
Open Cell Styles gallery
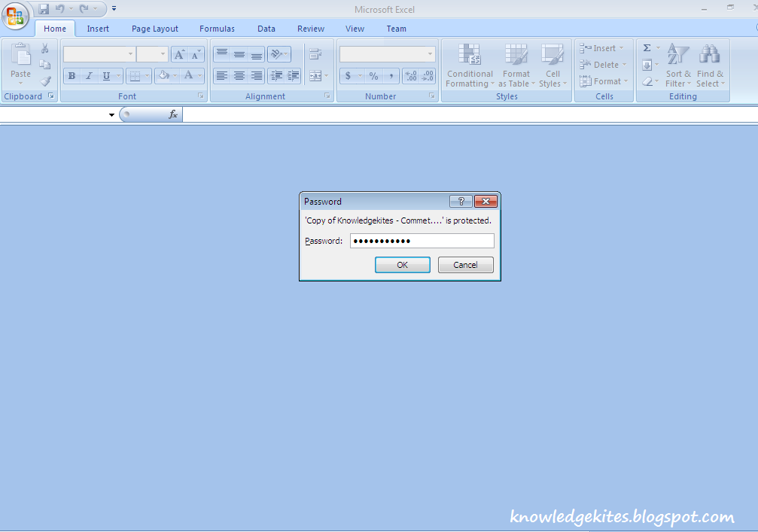point(553,65)
